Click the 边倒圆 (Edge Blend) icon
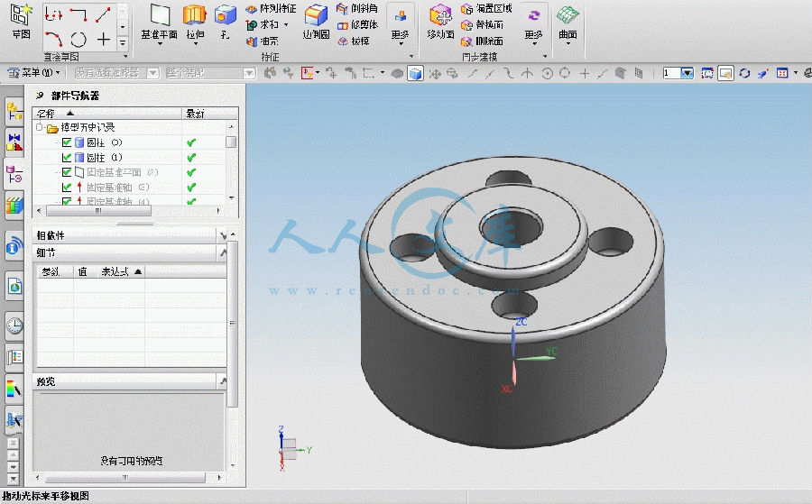 pyautogui.click(x=316, y=15)
